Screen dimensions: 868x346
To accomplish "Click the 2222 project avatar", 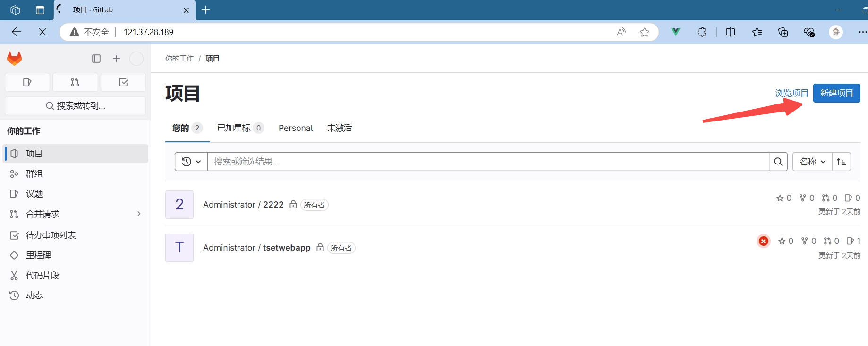I will [179, 205].
